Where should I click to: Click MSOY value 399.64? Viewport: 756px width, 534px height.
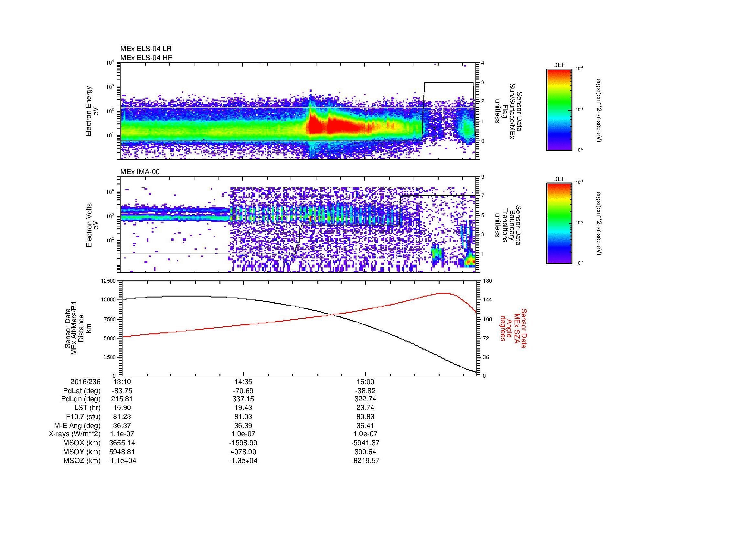(366, 452)
